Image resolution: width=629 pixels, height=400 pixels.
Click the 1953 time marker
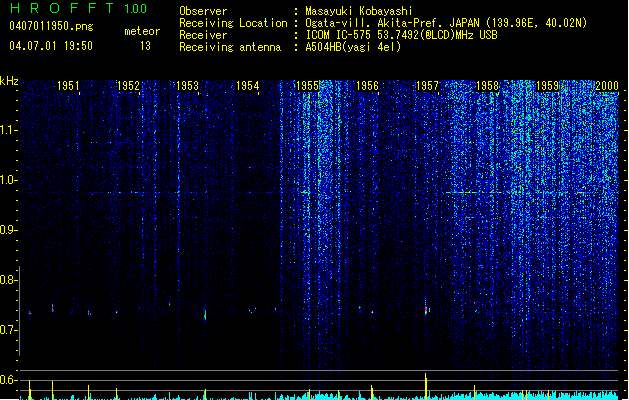pyautogui.click(x=187, y=85)
